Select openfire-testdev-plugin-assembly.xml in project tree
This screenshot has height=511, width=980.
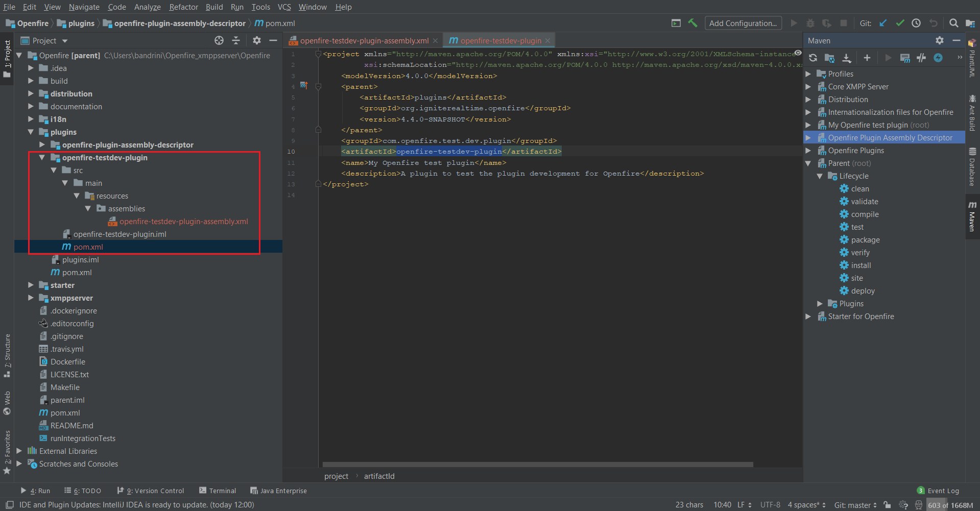(184, 221)
